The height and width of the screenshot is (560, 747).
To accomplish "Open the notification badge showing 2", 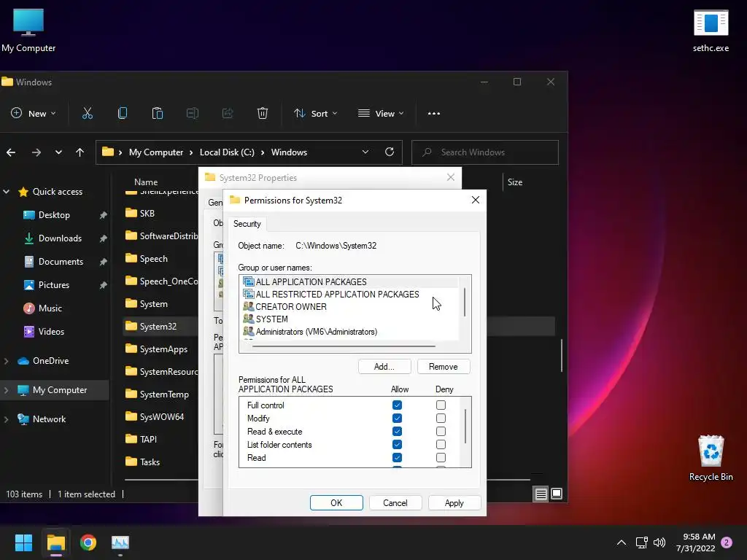I will [x=727, y=542].
